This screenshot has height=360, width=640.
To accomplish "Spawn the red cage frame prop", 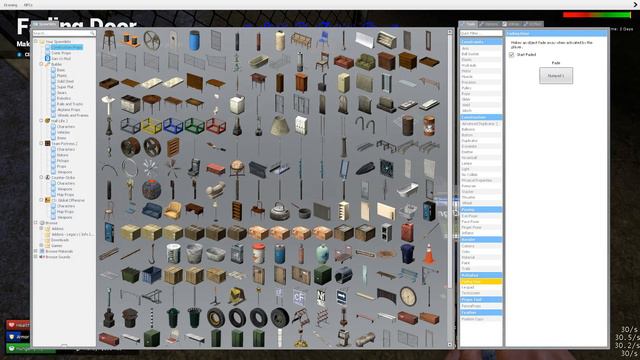I will [216, 126].
